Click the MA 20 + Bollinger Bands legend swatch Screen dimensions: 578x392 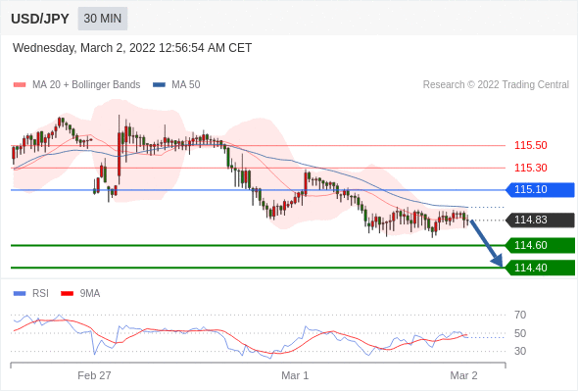pyautogui.click(x=20, y=85)
